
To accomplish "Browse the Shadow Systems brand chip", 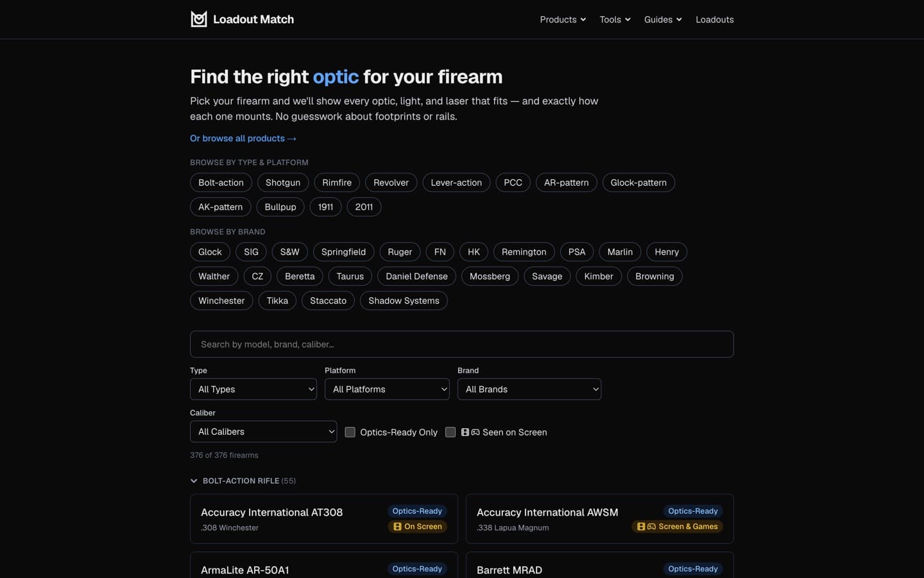I will pyautogui.click(x=404, y=301).
